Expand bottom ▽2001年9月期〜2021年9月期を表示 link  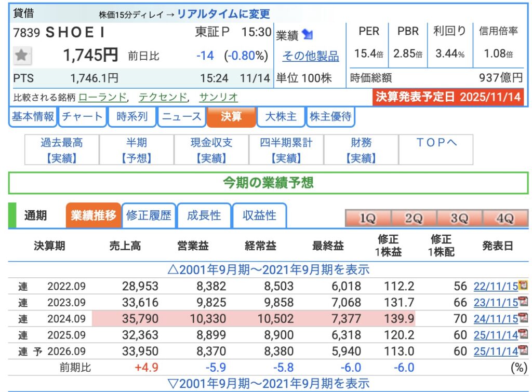point(268,384)
